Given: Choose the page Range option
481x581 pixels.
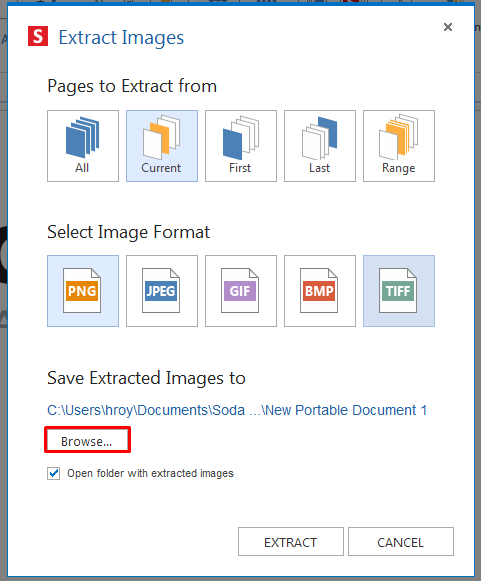Looking at the screenshot, I should click(399, 146).
